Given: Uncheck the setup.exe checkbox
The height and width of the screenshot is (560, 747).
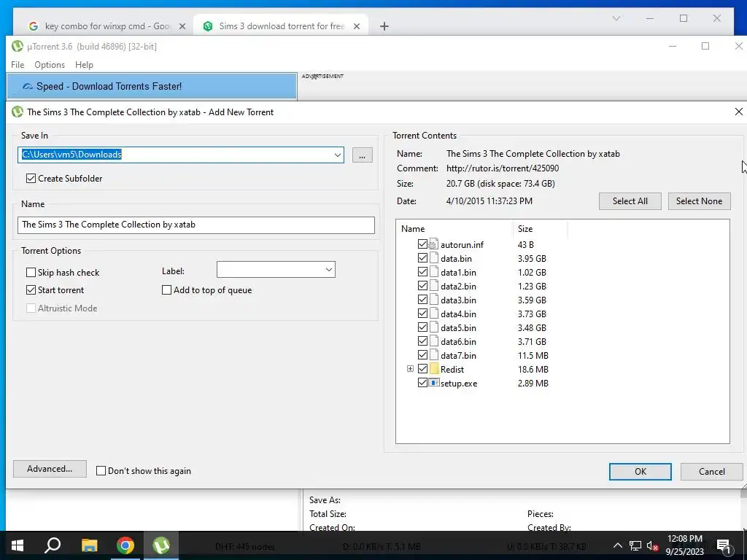Looking at the screenshot, I should [422, 382].
